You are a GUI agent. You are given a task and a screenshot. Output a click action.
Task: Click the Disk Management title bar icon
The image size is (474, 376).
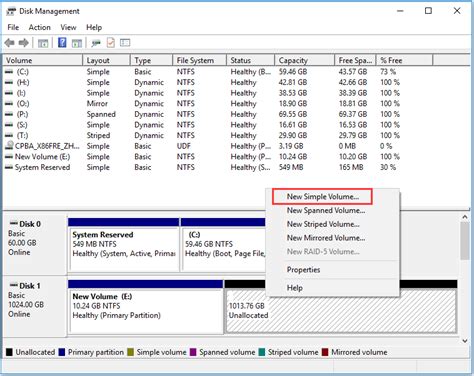[11, 11]
